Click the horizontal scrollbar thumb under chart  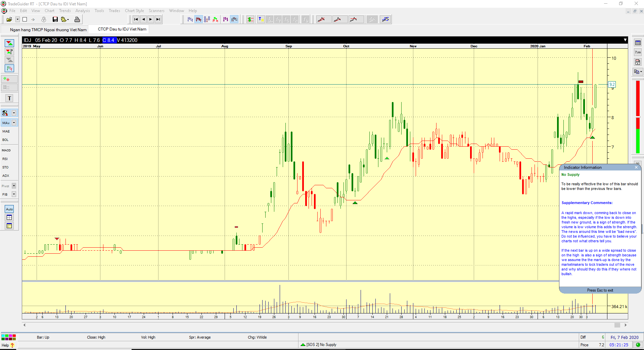pyautogui.click(x=617, y=325)
